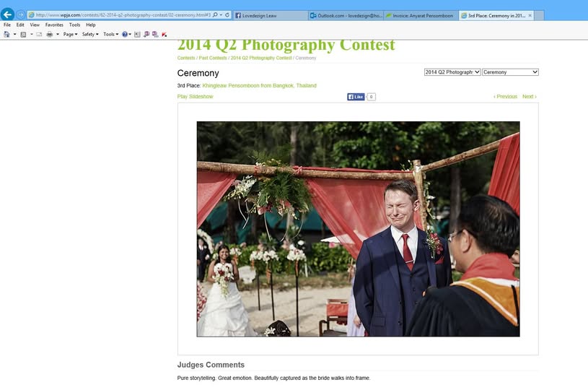The height and width of the screenshot is (390, 588).
Task: Click the RSS feeds icon in the command bar
Action: 23,34
